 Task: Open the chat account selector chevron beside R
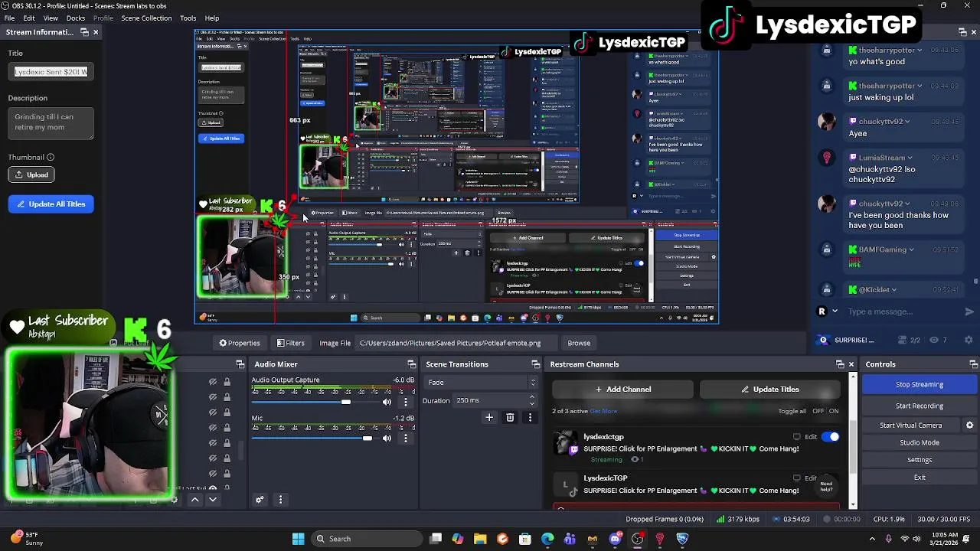[x=835, y=311]
